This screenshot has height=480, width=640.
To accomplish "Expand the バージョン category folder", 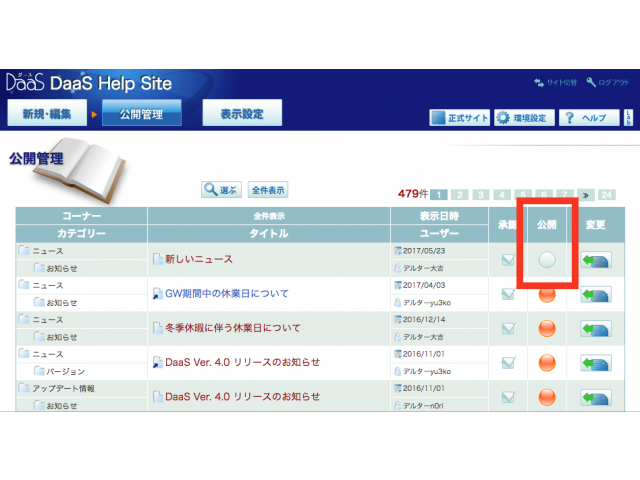I will click(39, 370).
